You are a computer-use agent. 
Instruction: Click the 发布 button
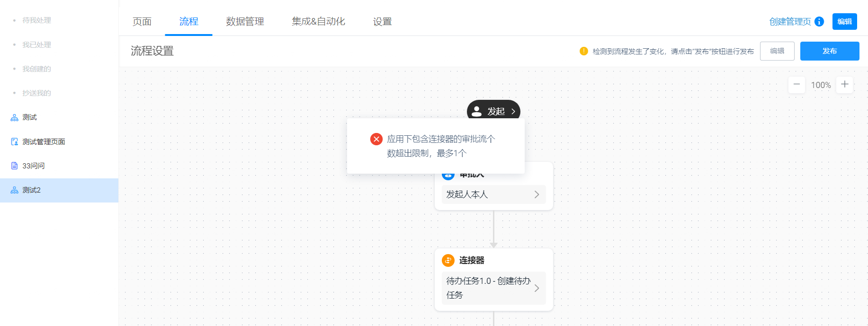click(x=830, y=51)
